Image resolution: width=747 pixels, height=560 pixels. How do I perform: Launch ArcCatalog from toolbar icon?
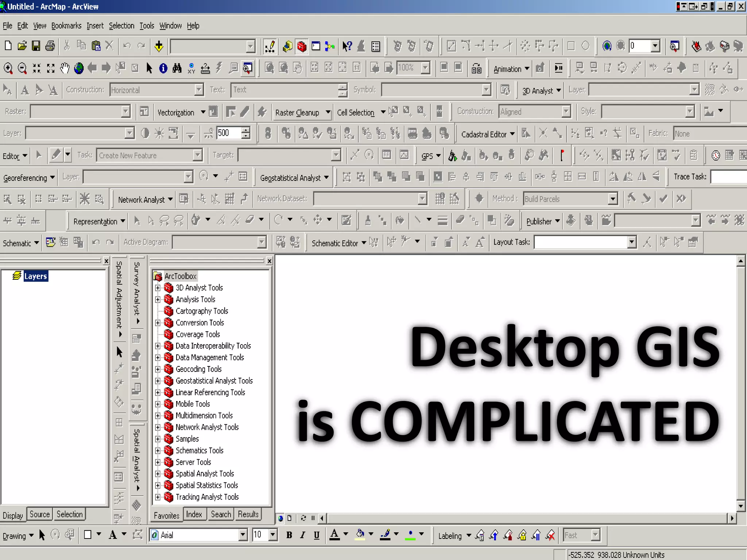pyautogui.click(x=287, y=46)
